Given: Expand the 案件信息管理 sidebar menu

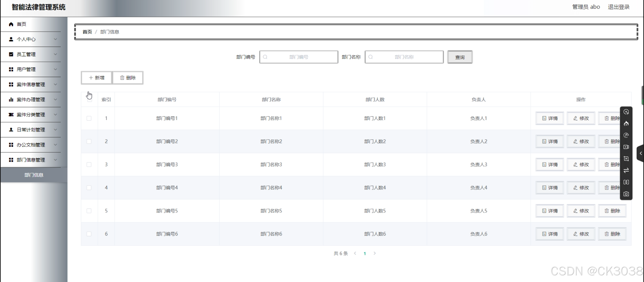Looking at the screenshot, I should [x=31, y=85].
